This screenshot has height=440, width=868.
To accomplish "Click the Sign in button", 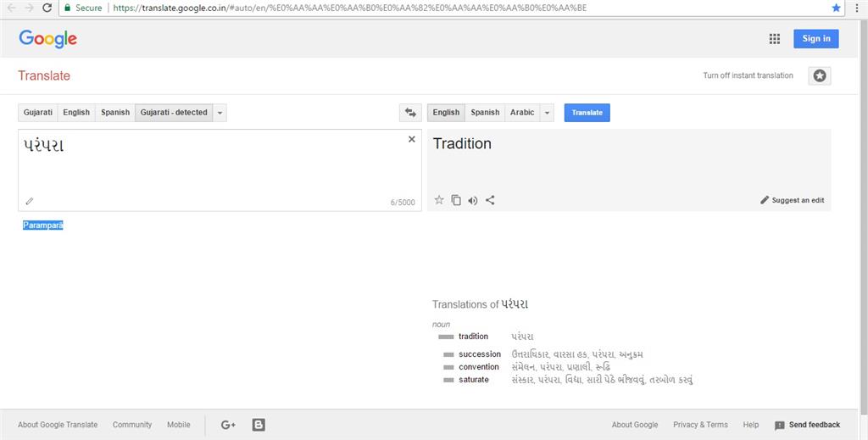I will click(816, 39).
